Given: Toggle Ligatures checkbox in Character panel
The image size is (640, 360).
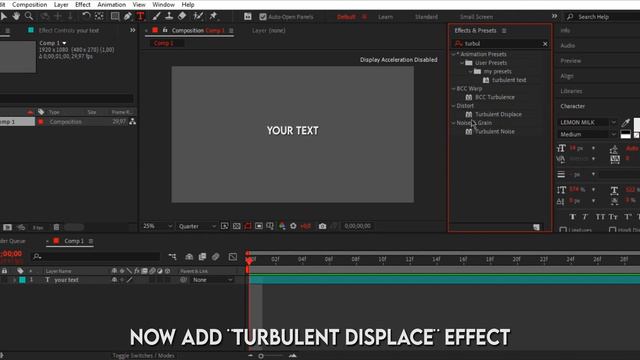Looking at the screenshot, I should point(563,230).
